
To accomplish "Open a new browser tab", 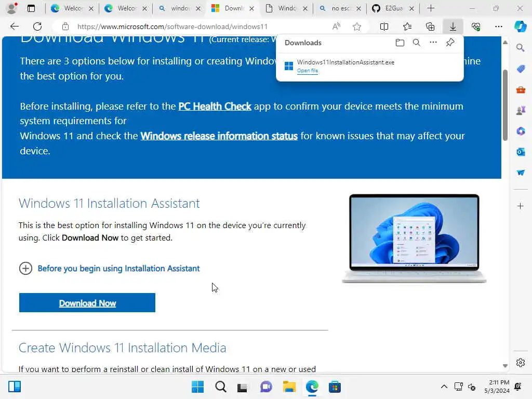I will click(x=431, y=8).
